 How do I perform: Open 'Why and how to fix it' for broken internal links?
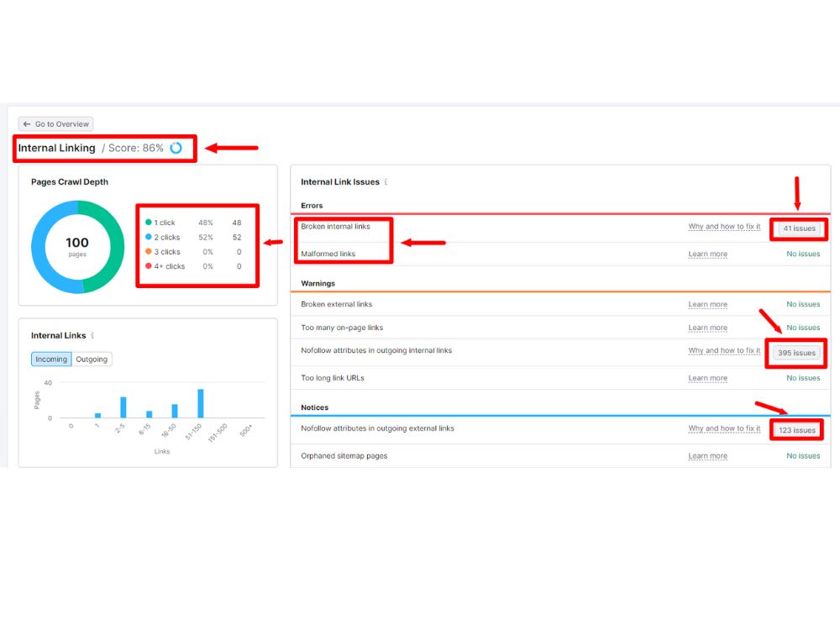pyautogui.click(x=724, y=227)
